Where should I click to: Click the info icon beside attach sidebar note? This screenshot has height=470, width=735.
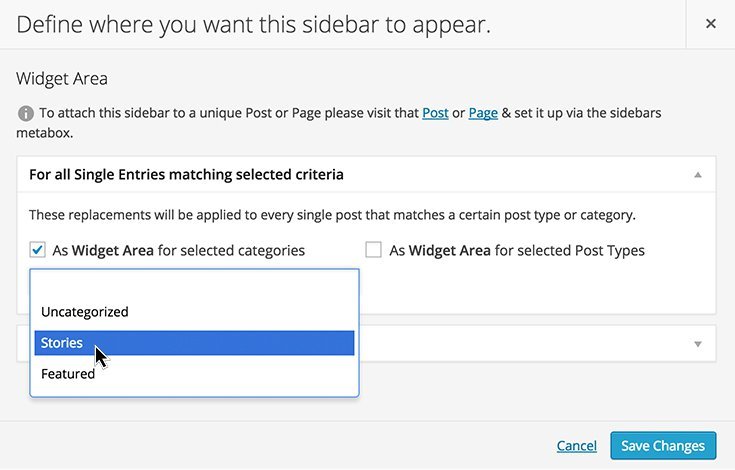point(25,113)
